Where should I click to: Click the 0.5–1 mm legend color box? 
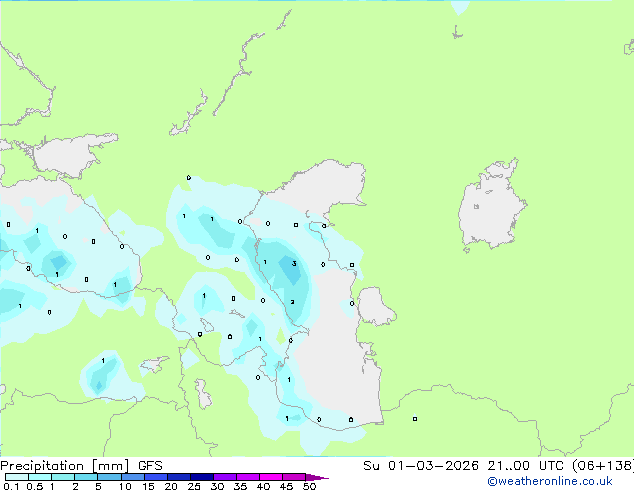pyautogui.click(x=40, y=477)
